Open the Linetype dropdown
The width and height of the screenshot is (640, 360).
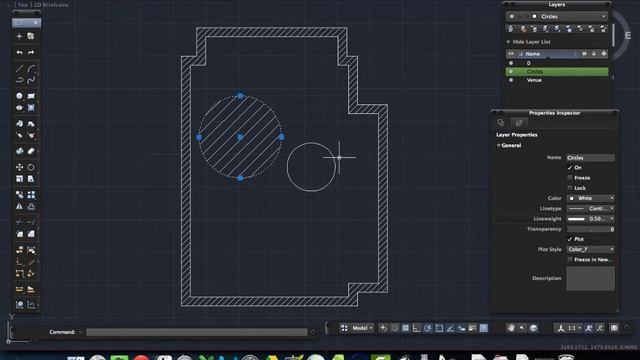pyautogui.click(x=591, y=209)
